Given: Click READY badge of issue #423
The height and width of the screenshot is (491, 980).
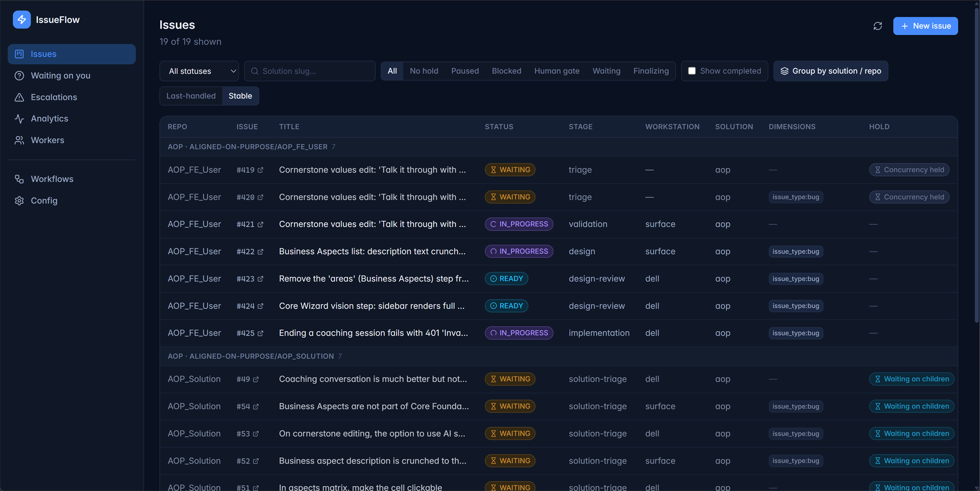Looking at the screenshot, I should pos(506,279).
